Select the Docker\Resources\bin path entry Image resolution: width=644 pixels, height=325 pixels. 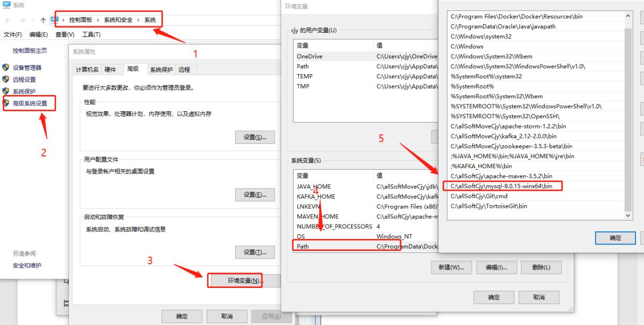pyautogui.click(x=536, y=16)
